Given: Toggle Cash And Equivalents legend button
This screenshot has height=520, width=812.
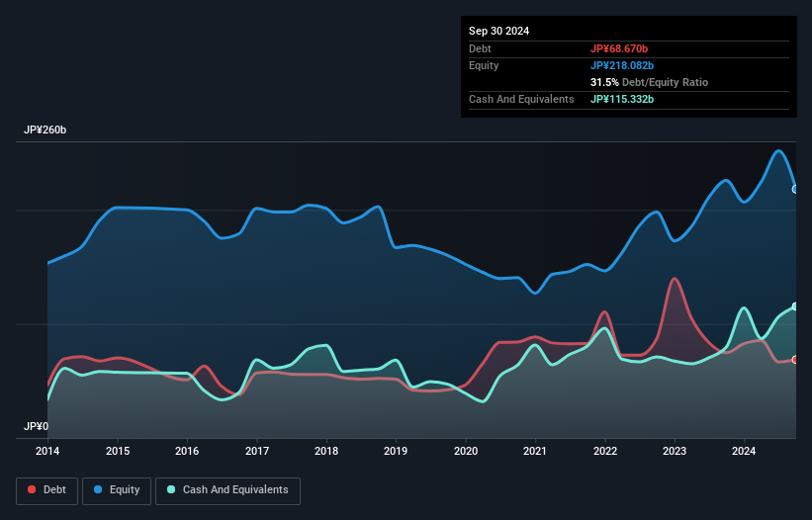Looking at the screenshot, I should click(x=227, y=490).
